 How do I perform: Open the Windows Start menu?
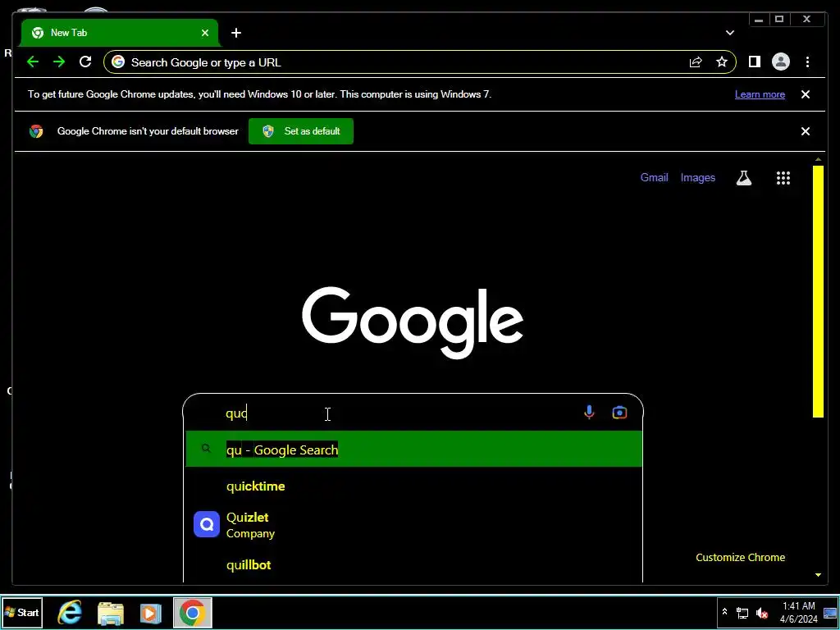point(22,612)
